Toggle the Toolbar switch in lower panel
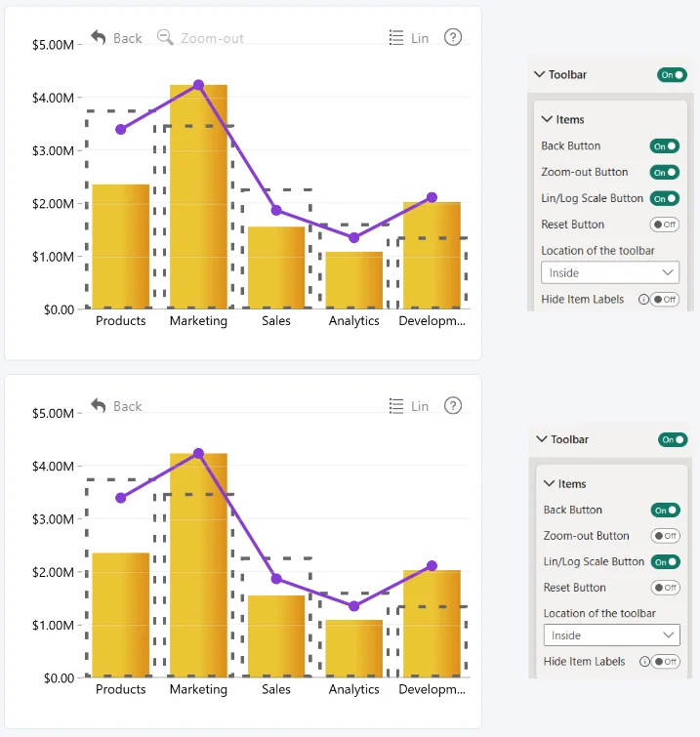The height and width of the screenshot is (737, 700). (673, 440)
